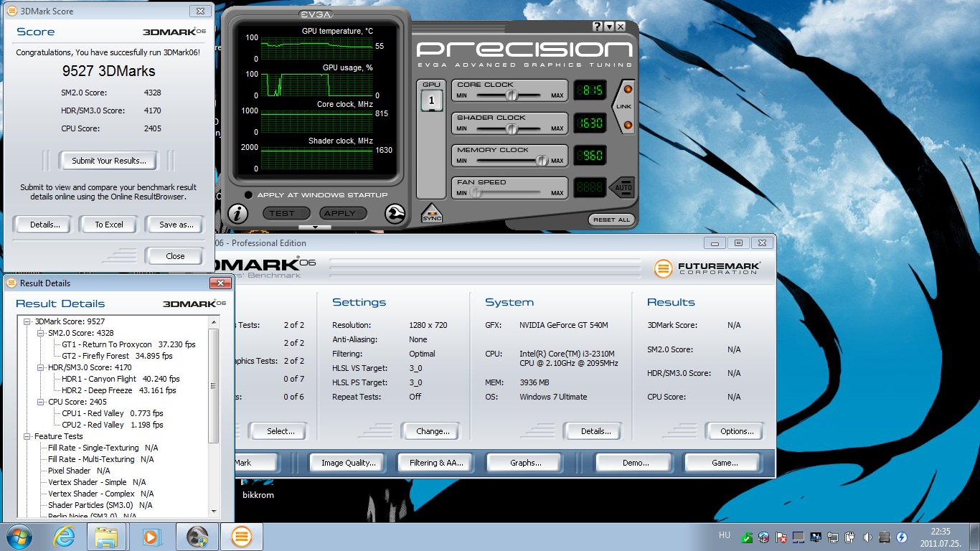Click the Core Clock slider handle

click(x=512, y=95)
